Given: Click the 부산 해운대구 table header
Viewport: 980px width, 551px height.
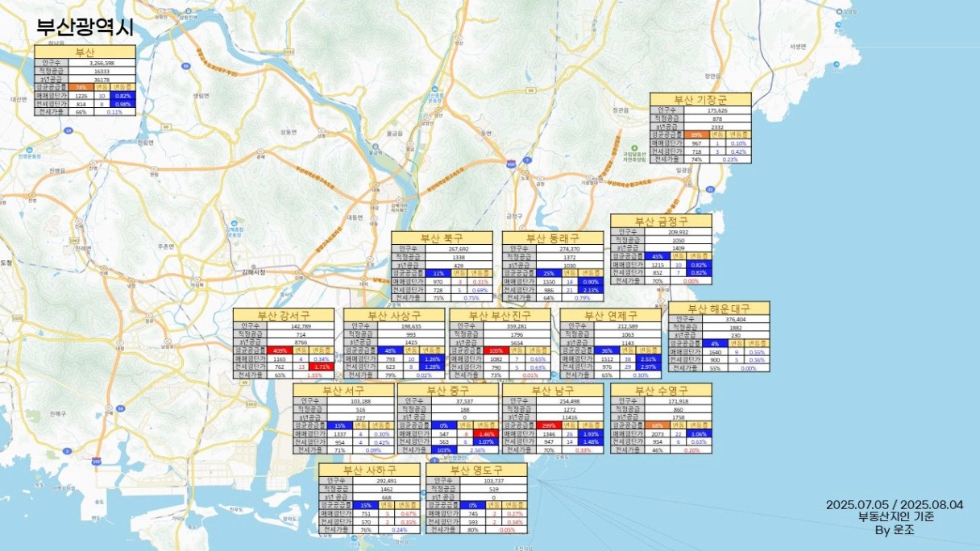Looking at the screenshot, I should coord(719,309).
